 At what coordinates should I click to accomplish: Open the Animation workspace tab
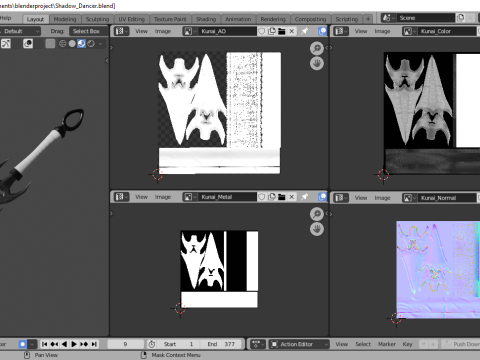pyautogui.click(x=238, y=19)
